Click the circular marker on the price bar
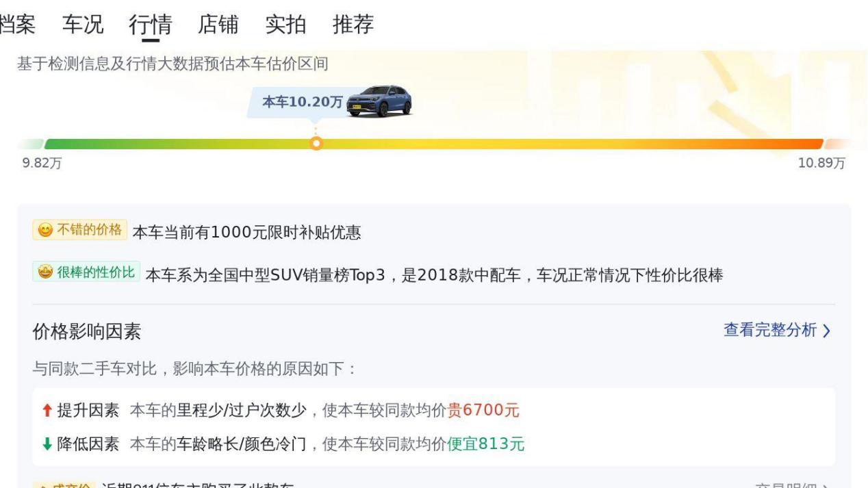The width and height of the screenshot is (868, 488). pyautogui.click(x=316, y=144)
